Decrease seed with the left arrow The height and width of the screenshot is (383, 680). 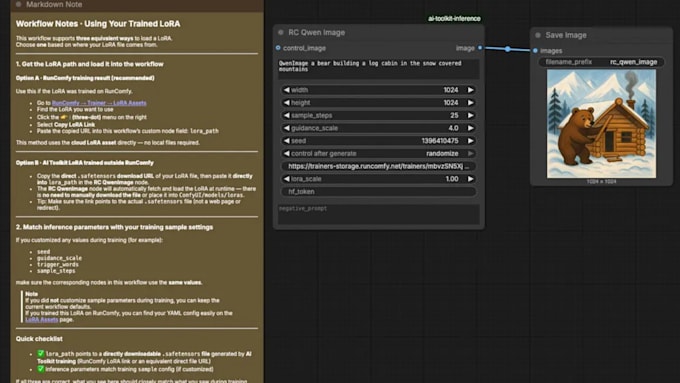(286, 141)
